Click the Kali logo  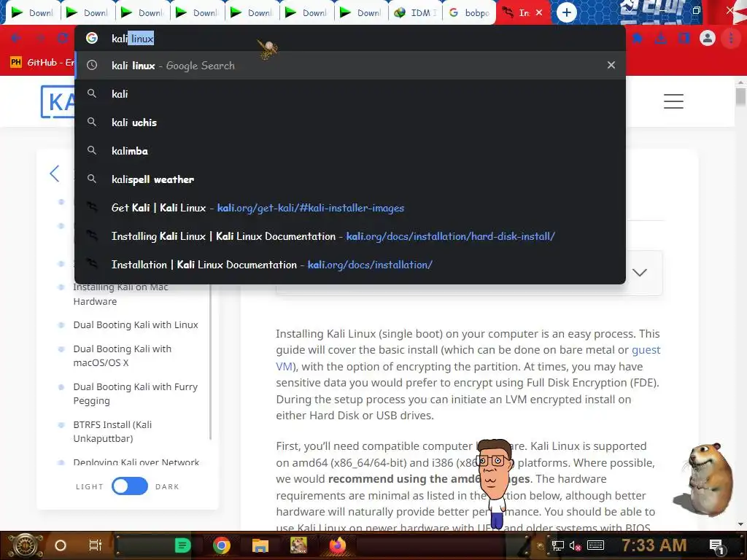(x=58, y=101)
